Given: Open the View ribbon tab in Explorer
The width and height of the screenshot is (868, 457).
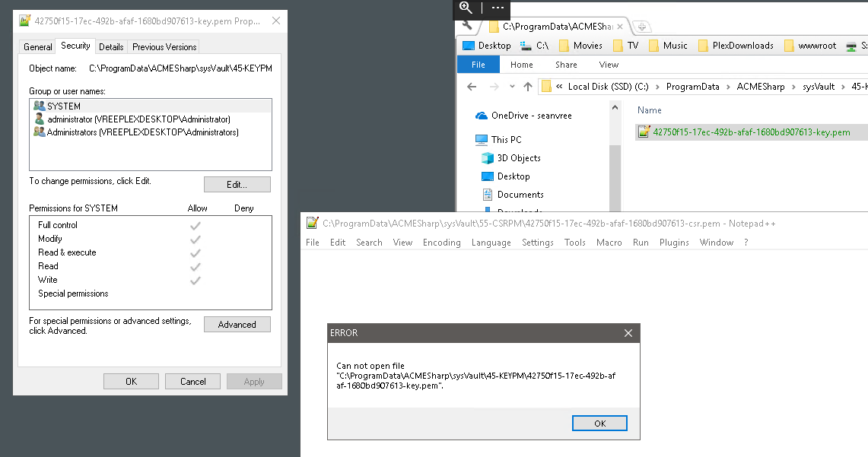Looking at the screenshot, I should coord(609,65).
